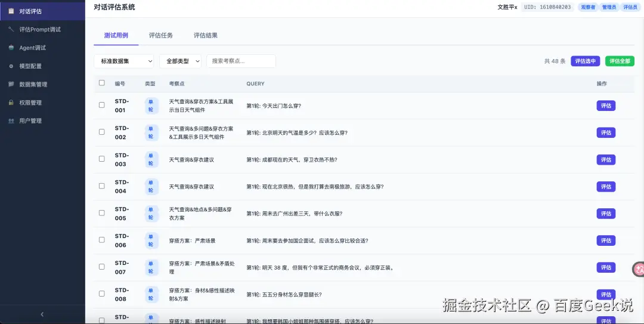Screen dimensions: 644x324
Task: Click the Agent调试 robot icon
Action: 11,48
